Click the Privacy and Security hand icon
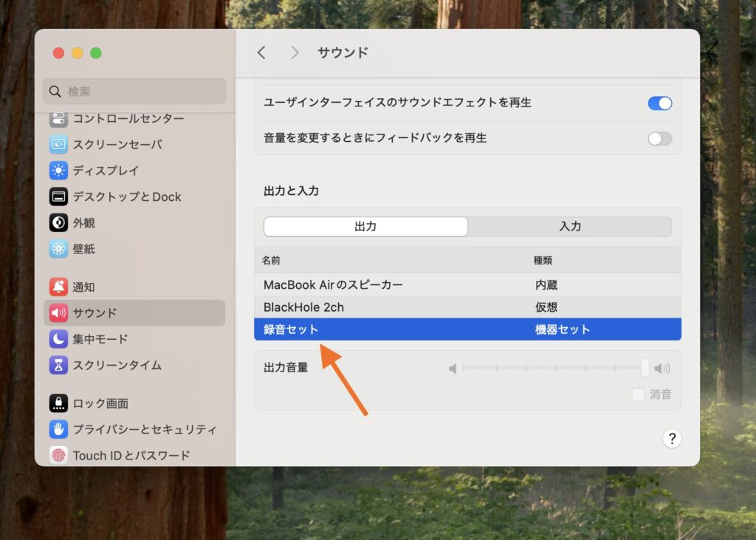756x540 pixels. tap(58, 429)
